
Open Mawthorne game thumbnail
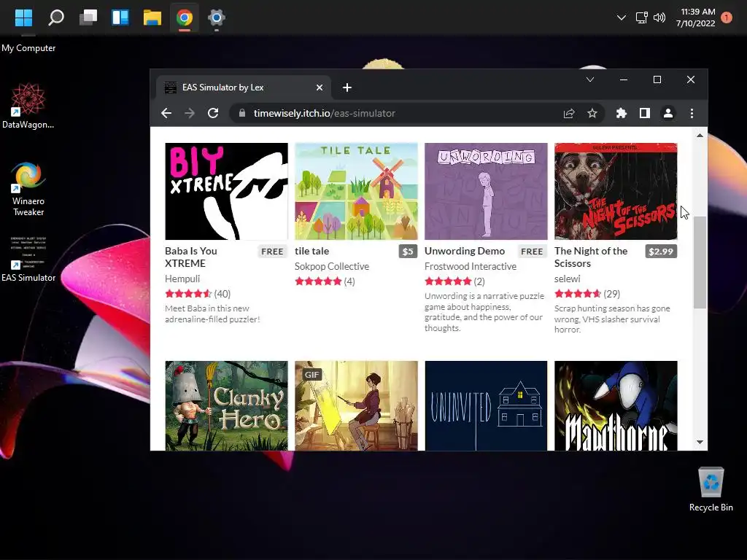(x=616, y=405)
